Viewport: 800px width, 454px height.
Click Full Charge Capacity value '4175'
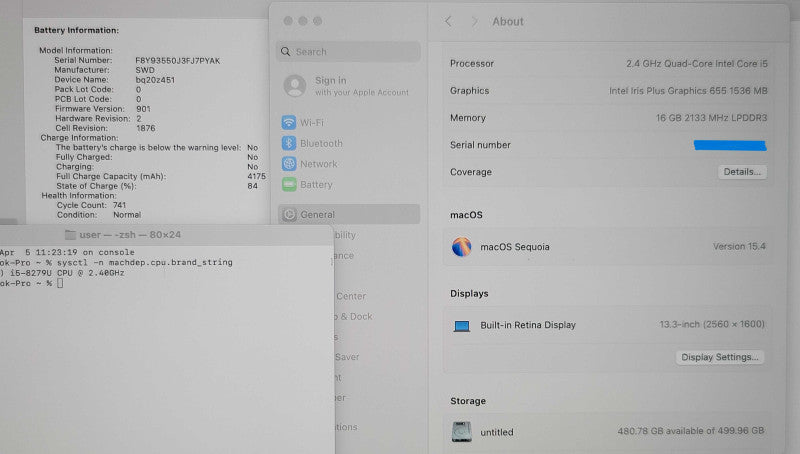(257, 176)
